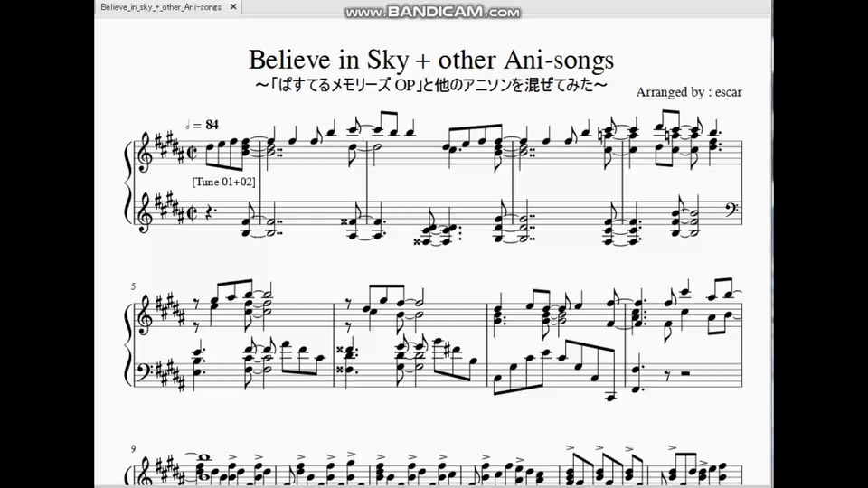This screenshot has width=868, height=488.
Task: Select the Arranged by : escar text
Action: (x=689, y=92)
